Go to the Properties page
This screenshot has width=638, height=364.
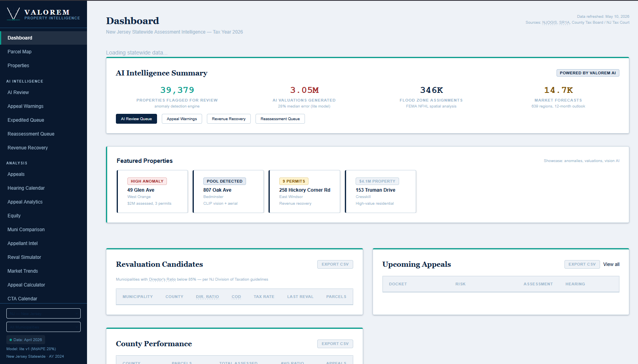point(44,66)
